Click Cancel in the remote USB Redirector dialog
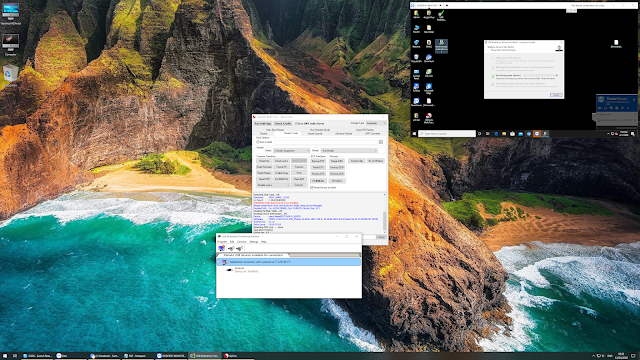Screen dimensions: 640x360 (x=556, y=95)
